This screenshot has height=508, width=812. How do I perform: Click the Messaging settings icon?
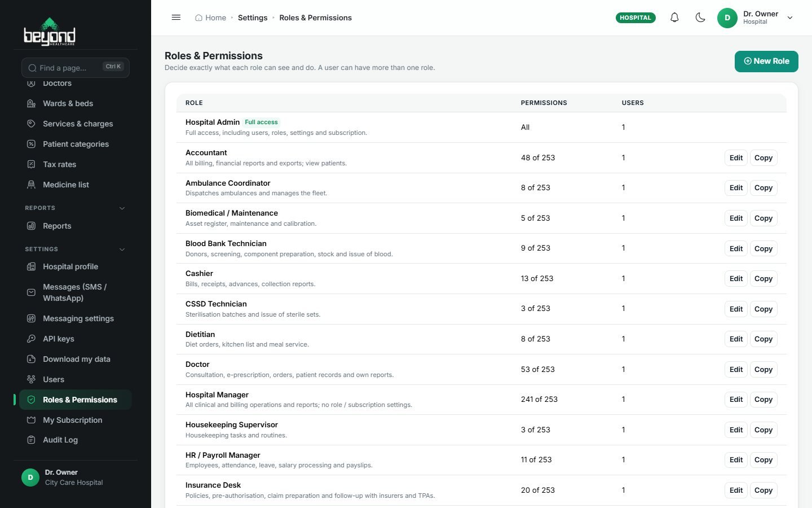pyautogui.click(x=32, y=318)
